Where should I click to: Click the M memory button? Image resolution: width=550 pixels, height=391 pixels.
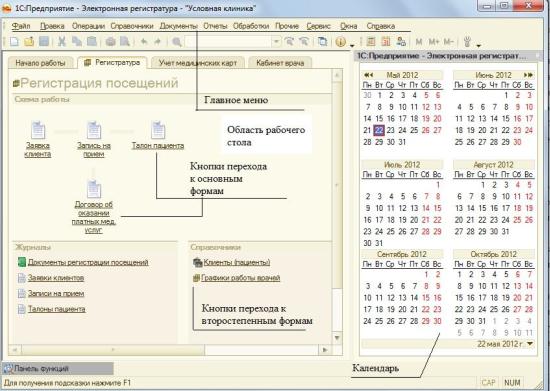tap(419, 42)
